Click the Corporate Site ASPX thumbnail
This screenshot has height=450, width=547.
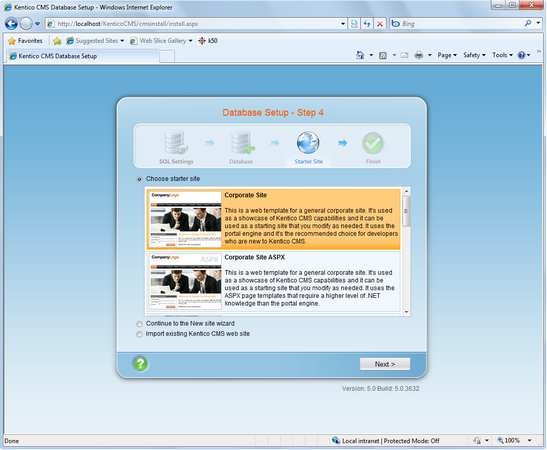186,281
